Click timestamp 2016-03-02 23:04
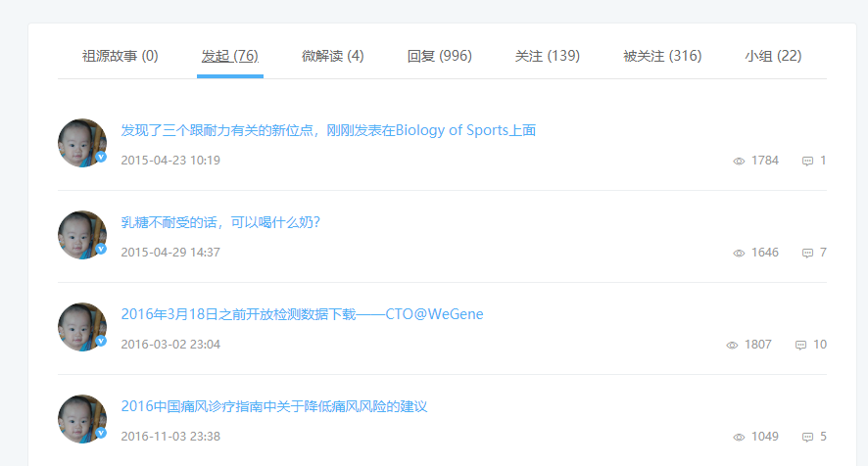868x466 pixels. tap(170, 345)
